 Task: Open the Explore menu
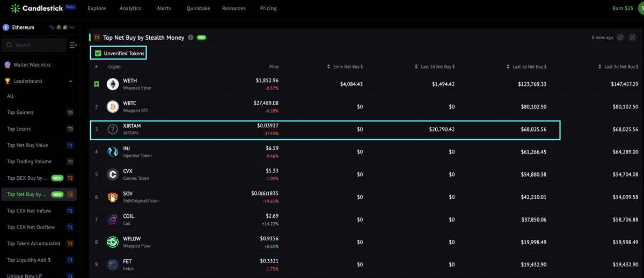pos(97,9)
